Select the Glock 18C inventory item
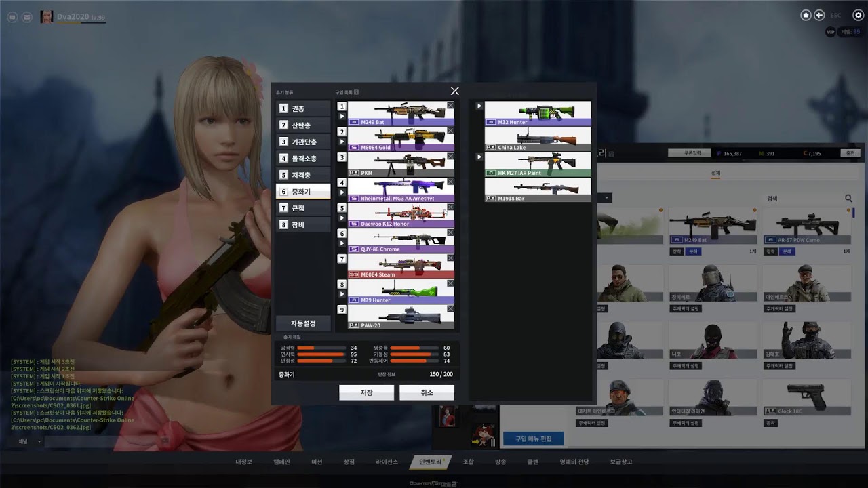Screen dimensions: 868x488 tap(807, 397)
